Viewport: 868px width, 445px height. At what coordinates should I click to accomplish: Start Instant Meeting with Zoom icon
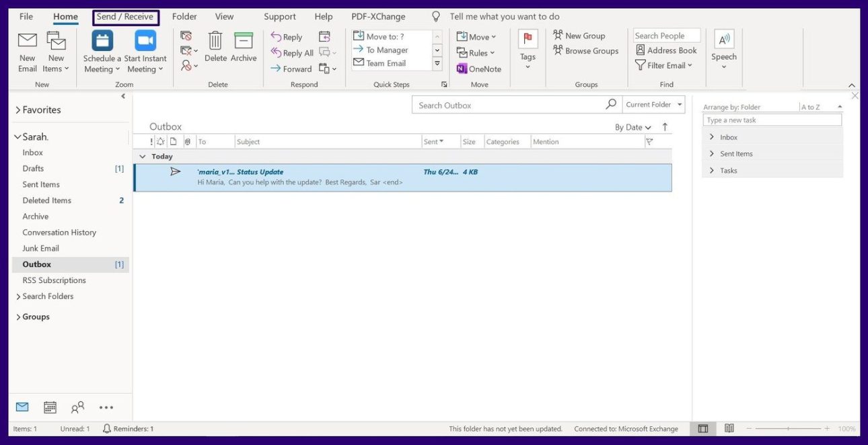[x=145, y=42]
